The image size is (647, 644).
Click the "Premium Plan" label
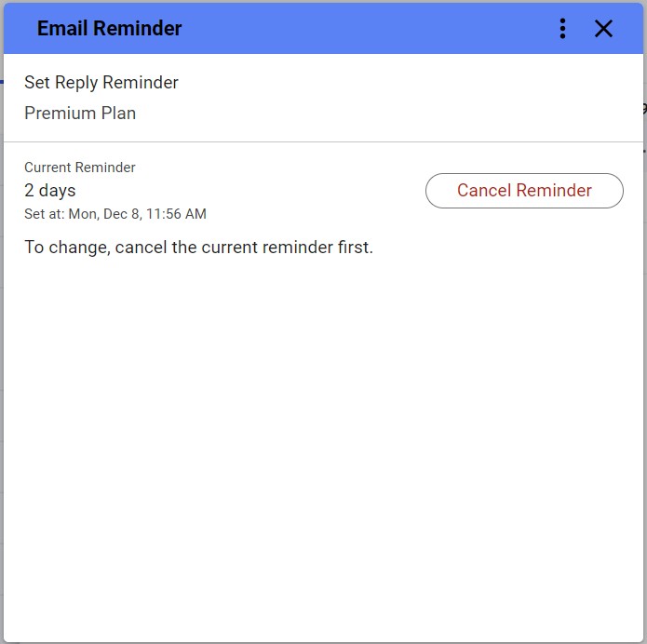coord(80,114)
